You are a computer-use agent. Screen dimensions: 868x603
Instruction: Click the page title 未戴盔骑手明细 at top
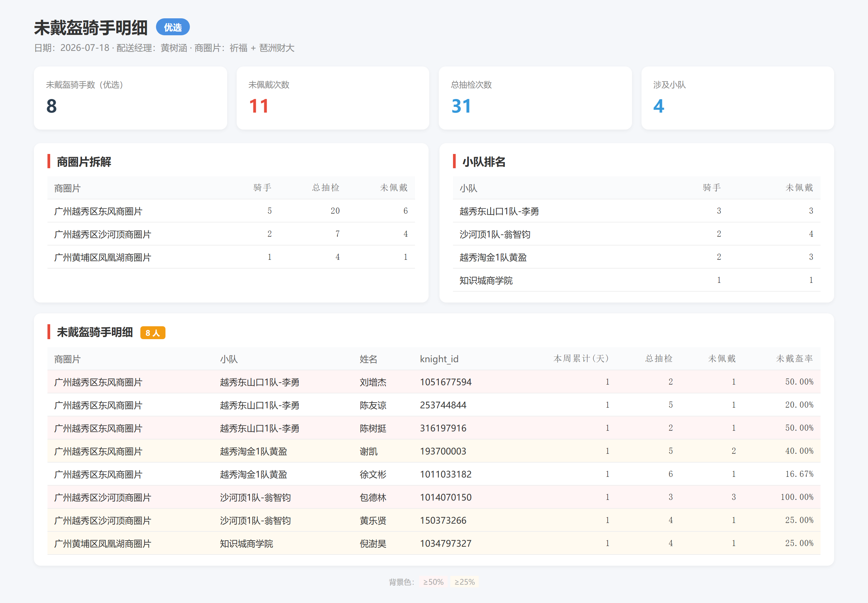tap(91, 27)
